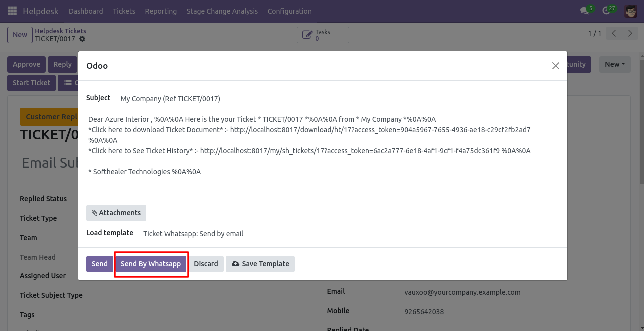Open the Reporting menu
Image resolution: width=644 pixels, height=331 pixels.
tap(161, 11)
